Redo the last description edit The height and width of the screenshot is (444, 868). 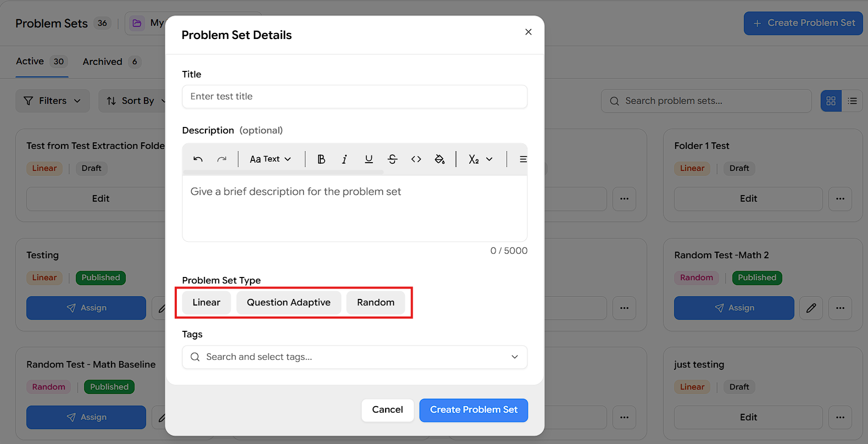tap(221, 159)
